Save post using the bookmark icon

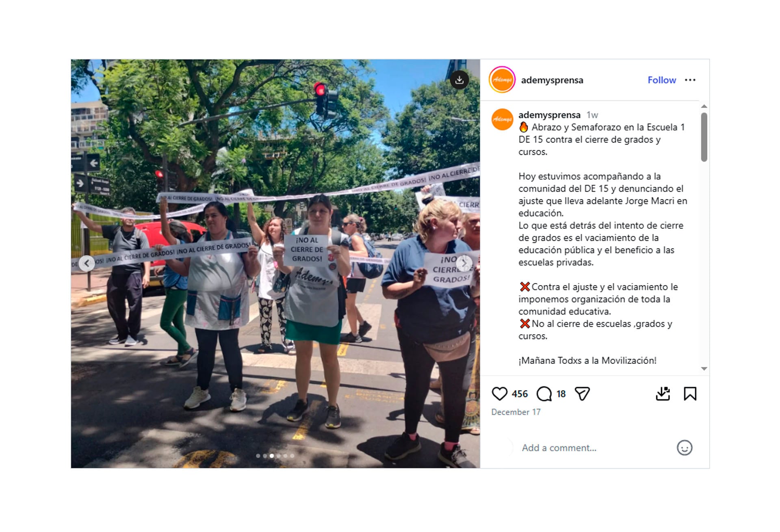click(x=690, y=394)
